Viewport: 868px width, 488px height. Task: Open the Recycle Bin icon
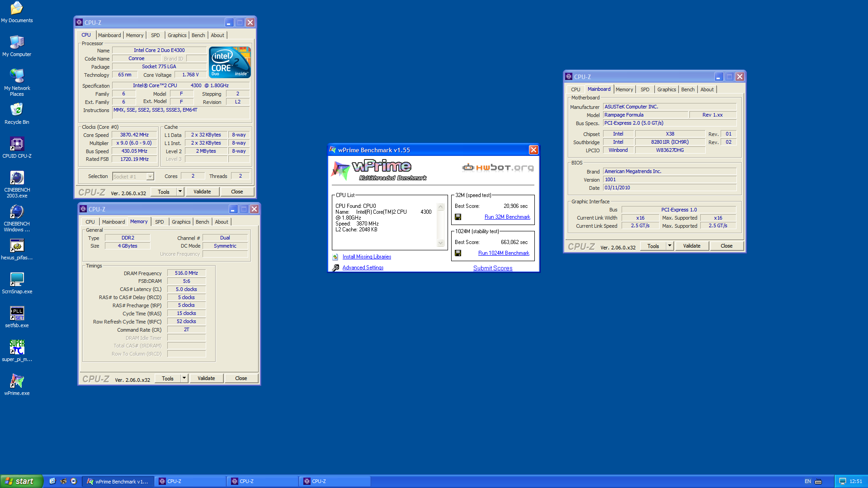coord(17,114)
